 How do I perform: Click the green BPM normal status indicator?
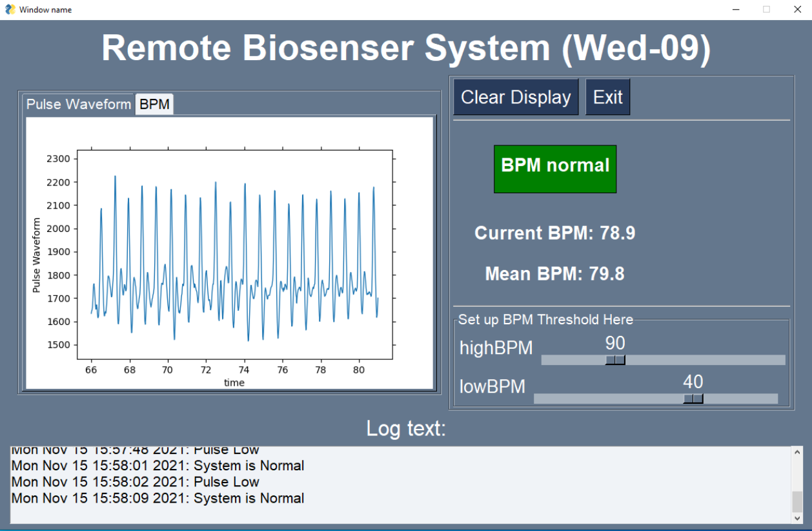pos(554,169)
